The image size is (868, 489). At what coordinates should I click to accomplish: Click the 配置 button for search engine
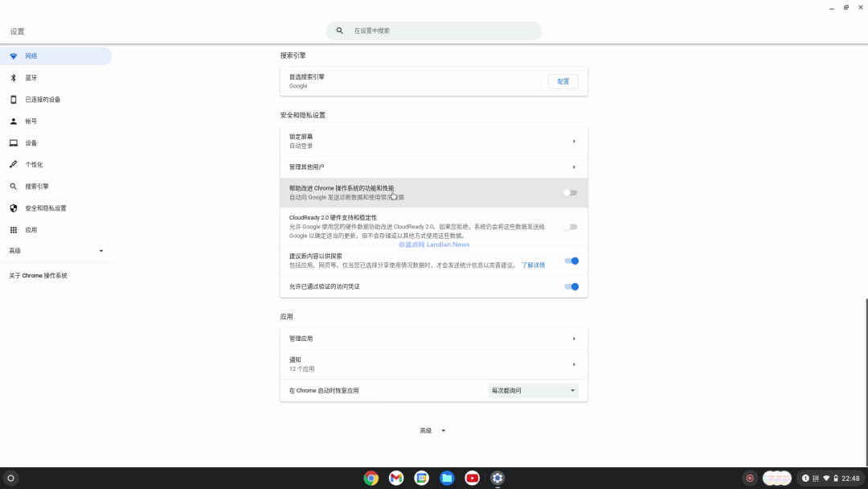coord(563,81)
